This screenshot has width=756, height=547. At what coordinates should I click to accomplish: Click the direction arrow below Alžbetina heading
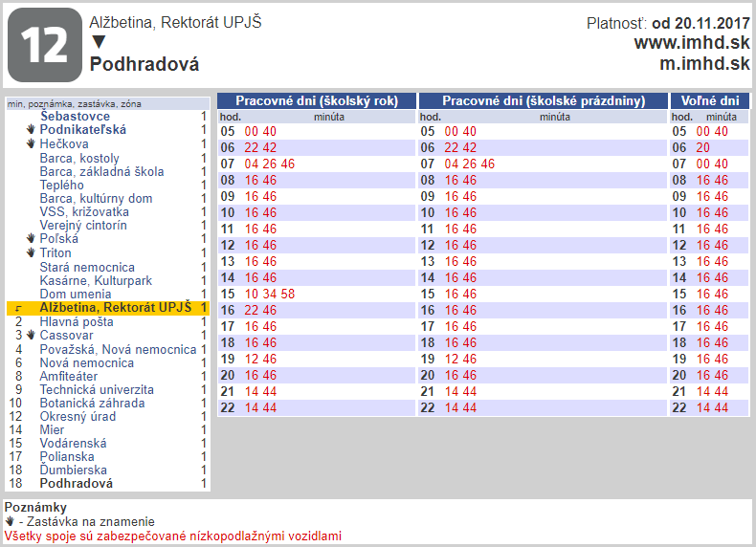coord(99,42)
